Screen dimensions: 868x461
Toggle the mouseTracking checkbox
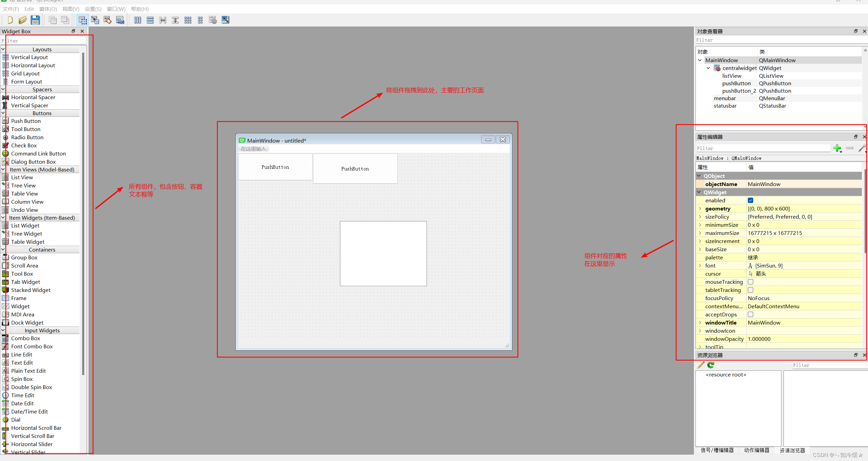pos(751,282)
